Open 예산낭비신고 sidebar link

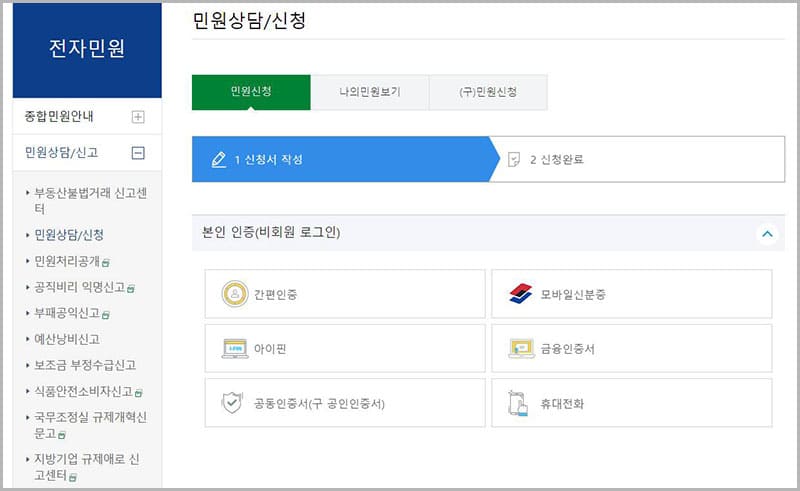(x=67, y=339)
